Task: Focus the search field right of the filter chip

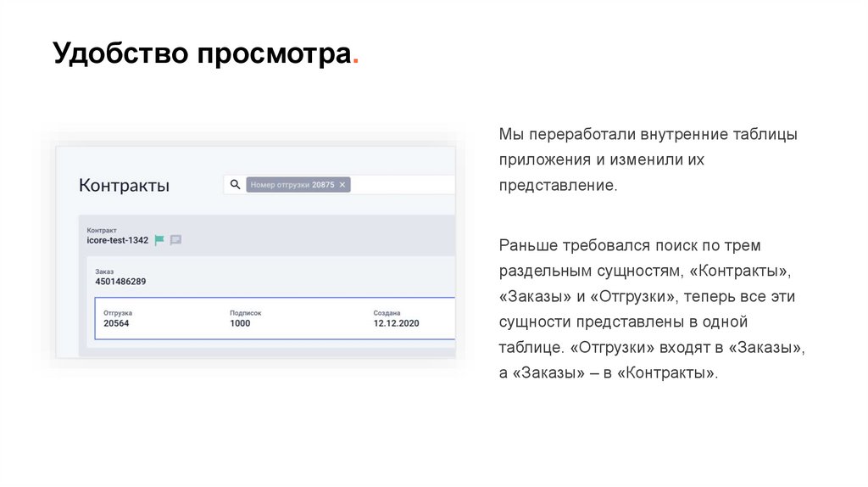Action: tap(403, 184)
